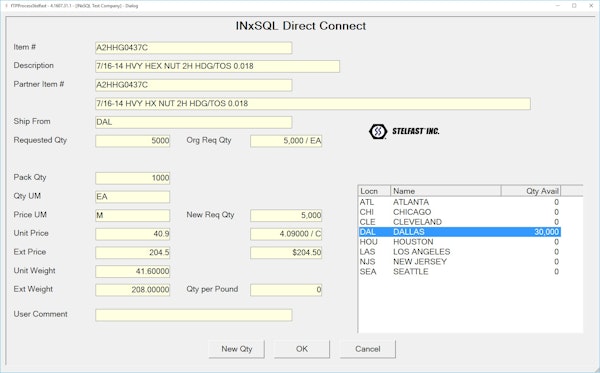
Task: Click the Unit Price field 40.9
Action: [x=132, y=234]
